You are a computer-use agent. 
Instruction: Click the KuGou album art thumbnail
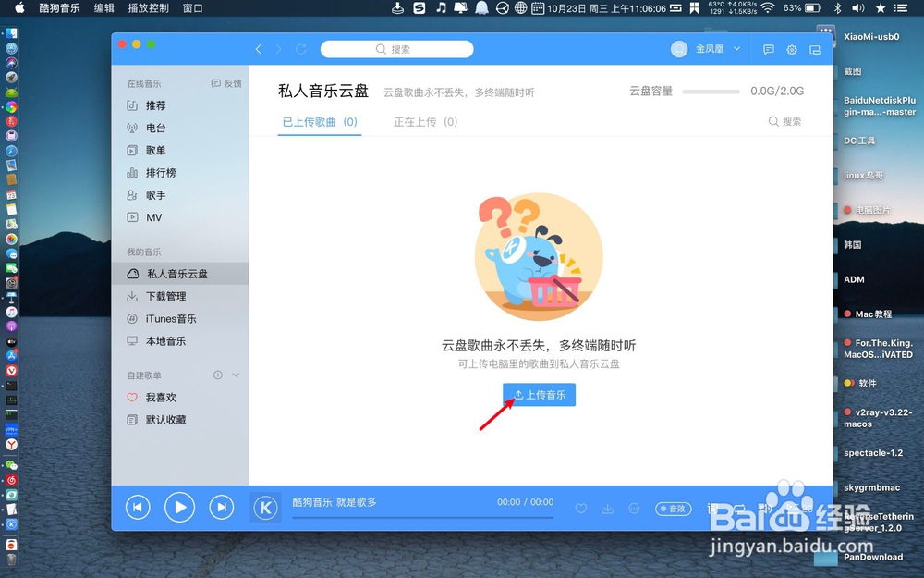tap(266, 507)
